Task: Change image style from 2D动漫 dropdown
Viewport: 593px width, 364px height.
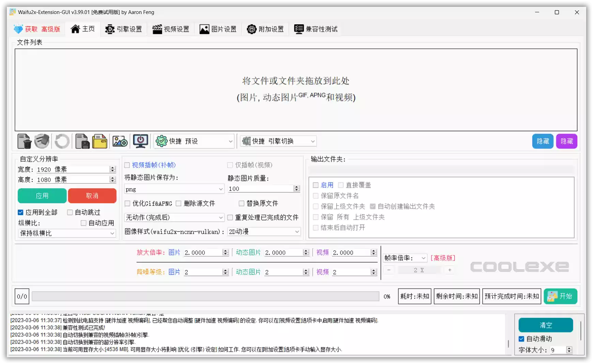Action: click(263, 231)
